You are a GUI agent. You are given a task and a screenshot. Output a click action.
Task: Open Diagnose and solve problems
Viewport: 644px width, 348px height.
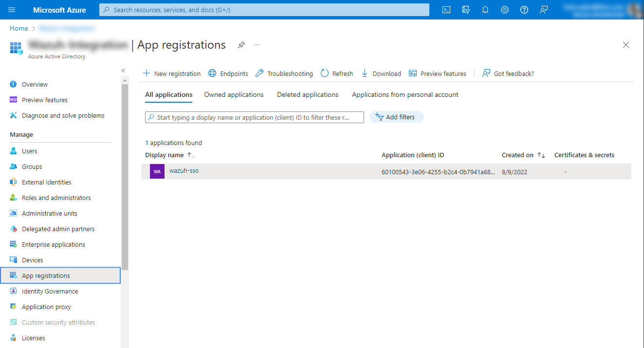point(63,115)
